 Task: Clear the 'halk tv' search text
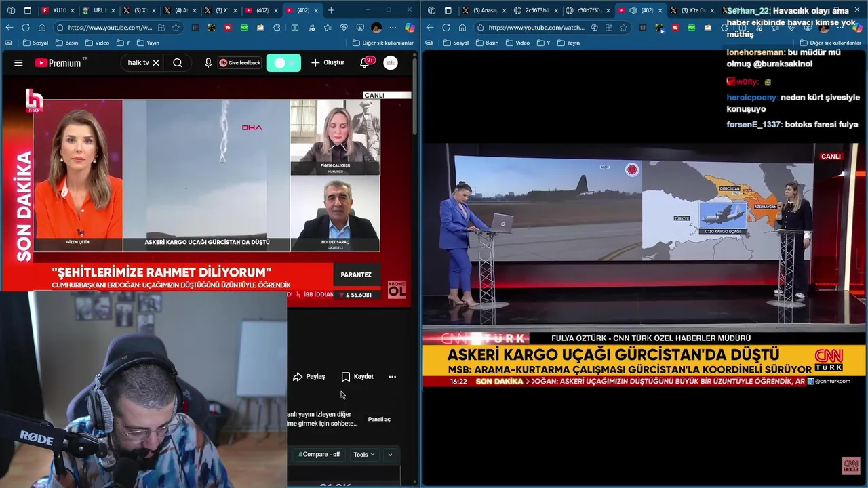tap(156, 63)
